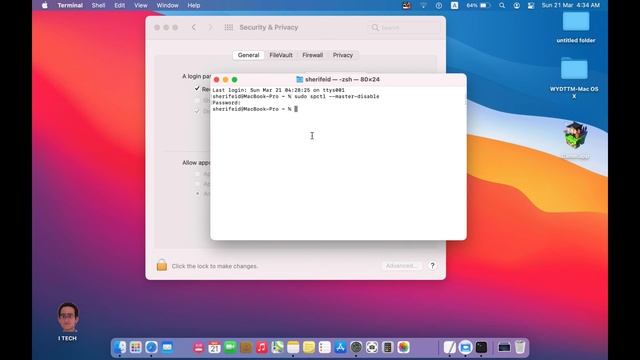The image size is (640, 360).
Task: Click the battery 64% status icon
Action: (x=478, y=5)
